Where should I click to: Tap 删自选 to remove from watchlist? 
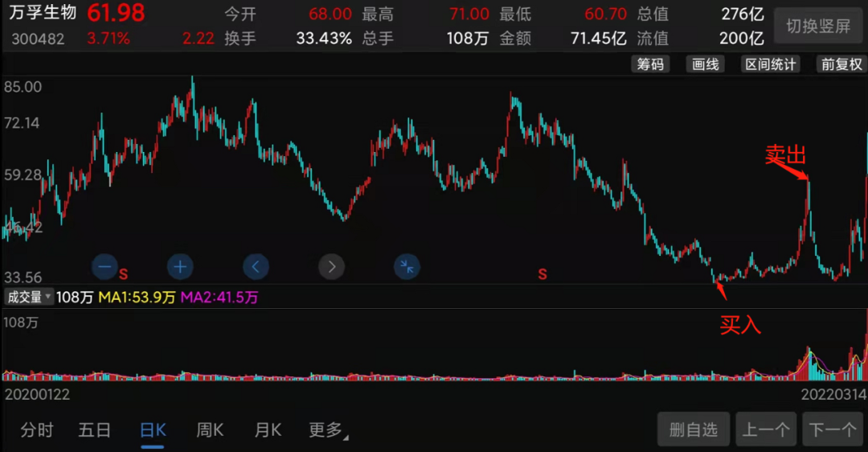pyautogui.click(x=694, y=429)
